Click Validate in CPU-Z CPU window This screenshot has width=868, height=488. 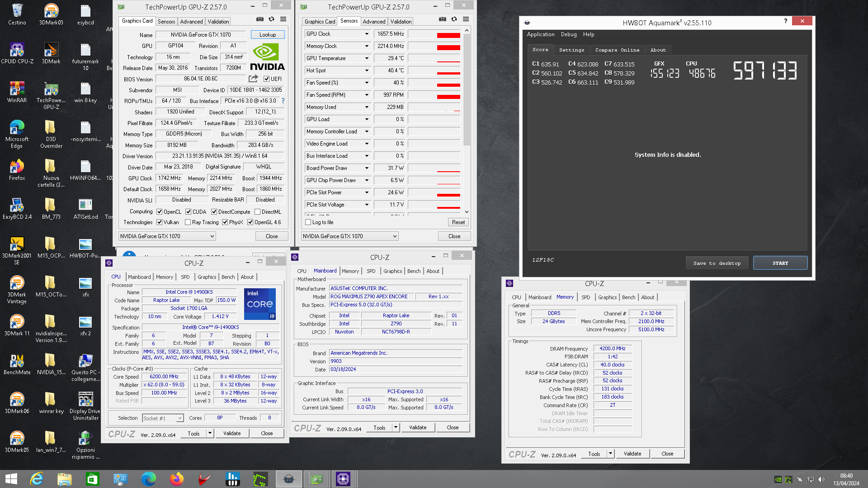(x=232, y=433)
